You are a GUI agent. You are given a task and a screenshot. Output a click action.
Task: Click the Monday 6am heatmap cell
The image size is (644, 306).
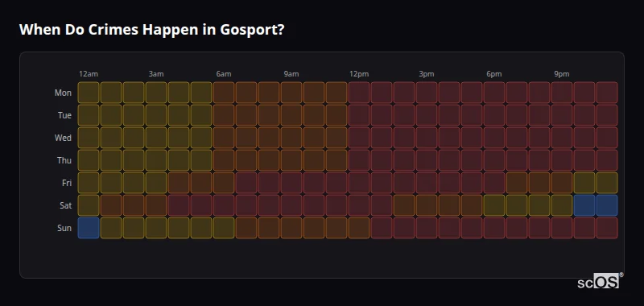pos(224,93)
